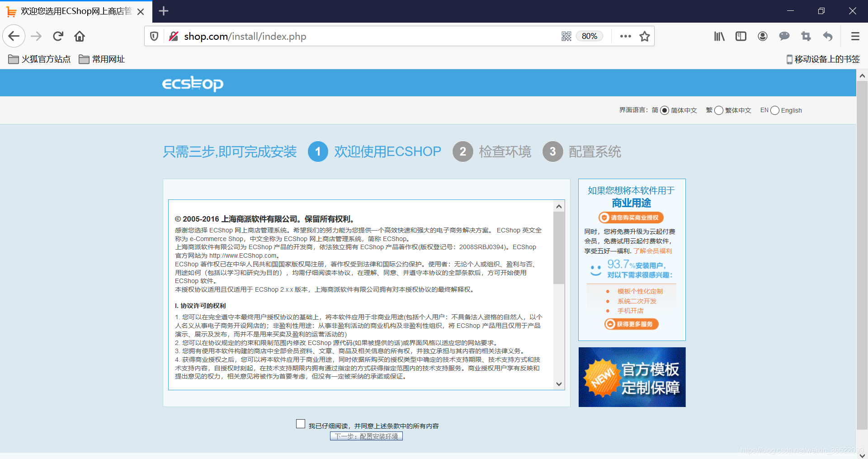Reset the 80% zoom level indicator

(590, 36)
